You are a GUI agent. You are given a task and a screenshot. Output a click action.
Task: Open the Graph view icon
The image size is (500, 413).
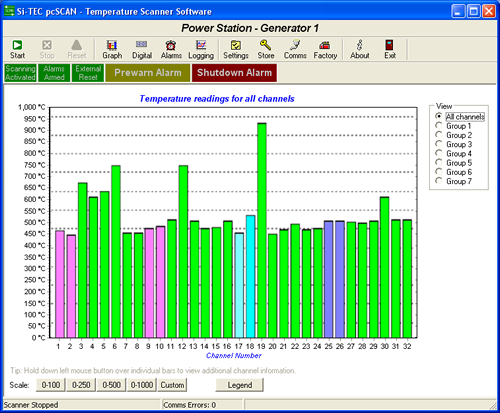(x=112, y=45)
